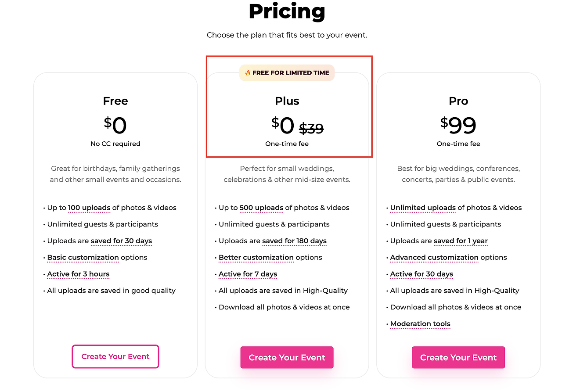The image size is (562, 392).
Task: Open the Advanced customization link
Action: coord(434,258)
